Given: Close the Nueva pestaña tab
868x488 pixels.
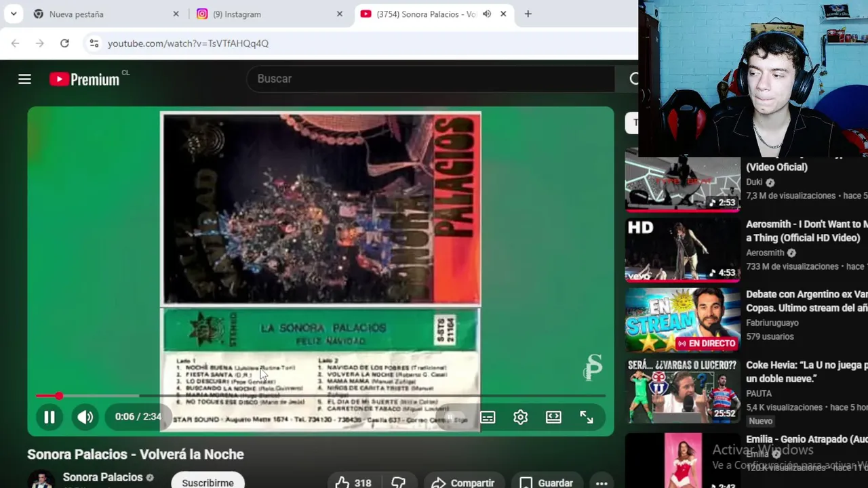Looking at the screenshot, I should coord(176,14).
